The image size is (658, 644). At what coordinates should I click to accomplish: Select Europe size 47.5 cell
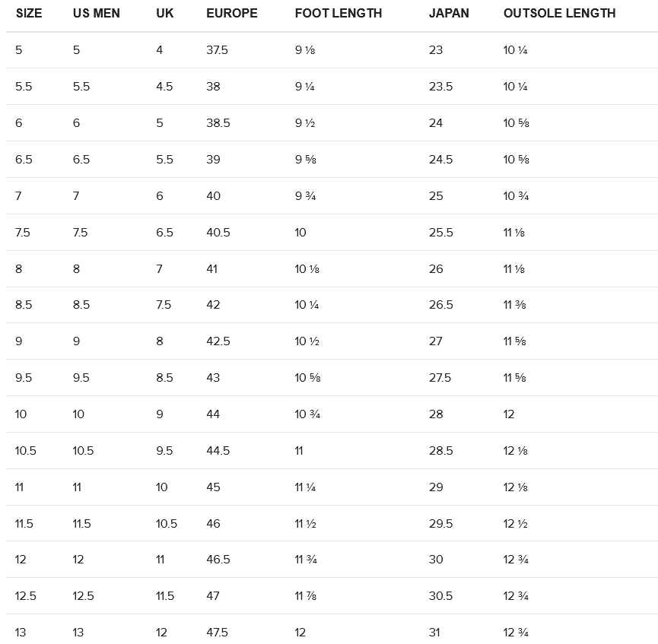[x=217, y=633]
